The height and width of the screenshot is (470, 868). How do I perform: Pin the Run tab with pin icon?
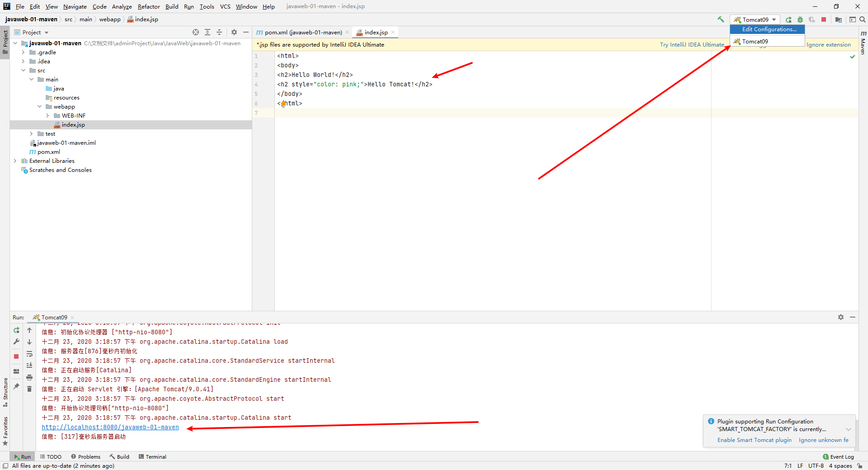tap(16, 386)
